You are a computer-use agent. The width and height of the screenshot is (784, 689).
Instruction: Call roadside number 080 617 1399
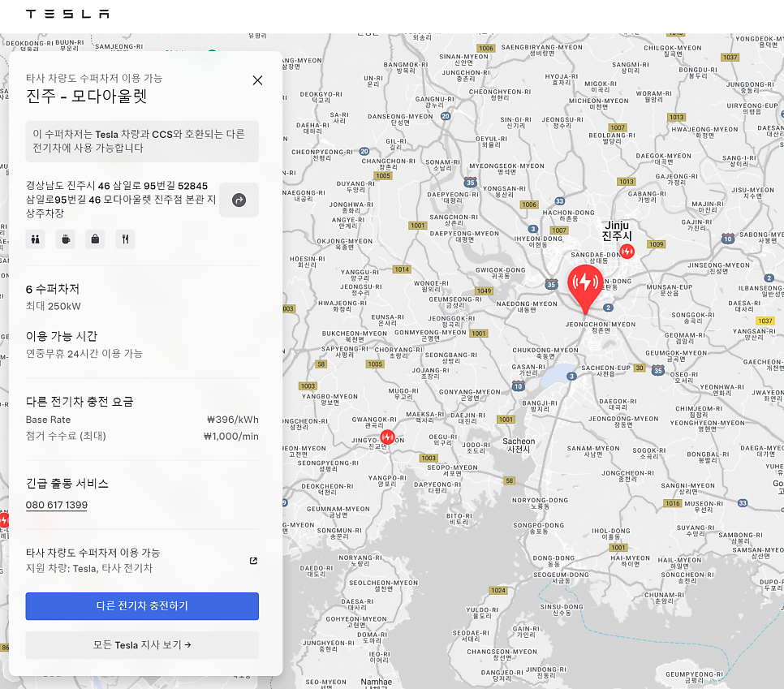click(57, 505)
